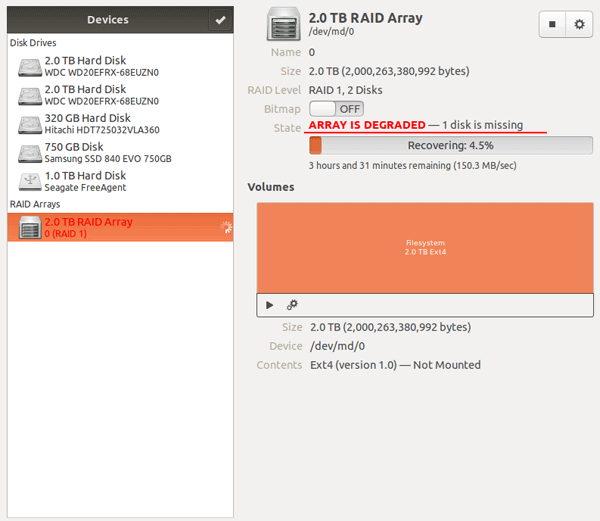Select the 750 GB Samsung SSD disk

coord(120,152)
